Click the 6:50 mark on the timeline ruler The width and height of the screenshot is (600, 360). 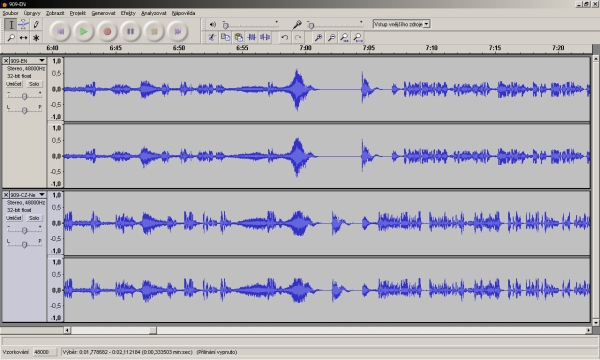[x=179, y=48]
